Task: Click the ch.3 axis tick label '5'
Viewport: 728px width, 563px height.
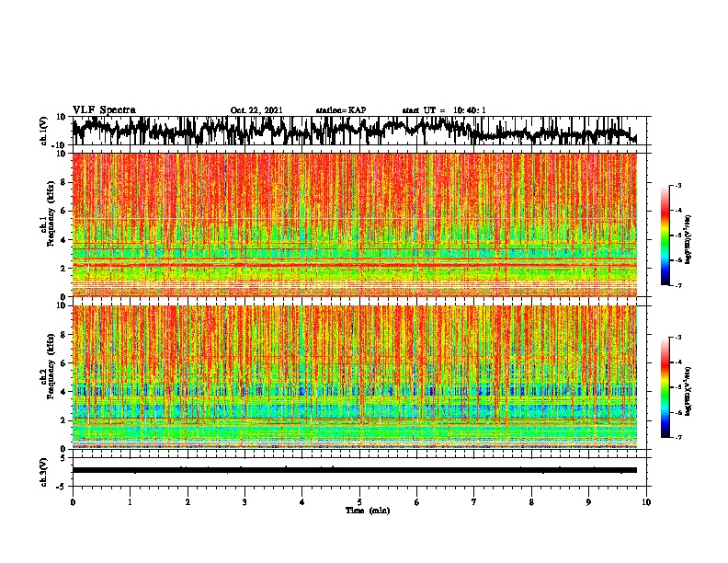Action: pyautogui.click(x=63, y=458)
